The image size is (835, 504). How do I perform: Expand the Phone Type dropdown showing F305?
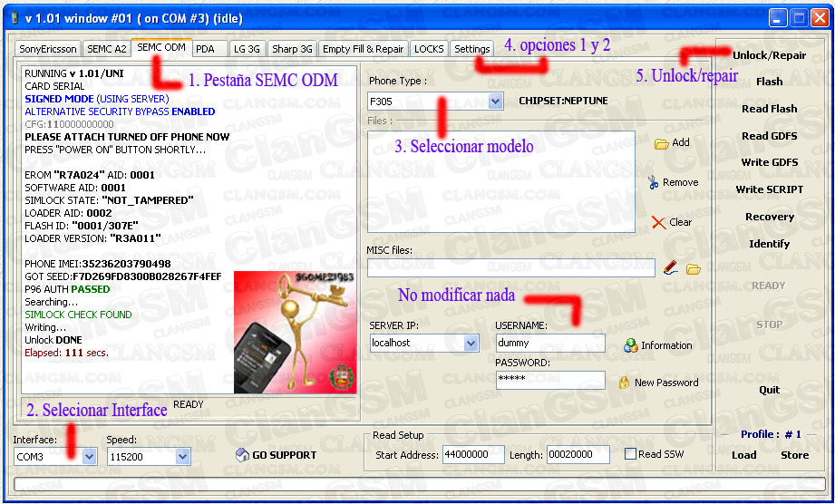point(495,102)
